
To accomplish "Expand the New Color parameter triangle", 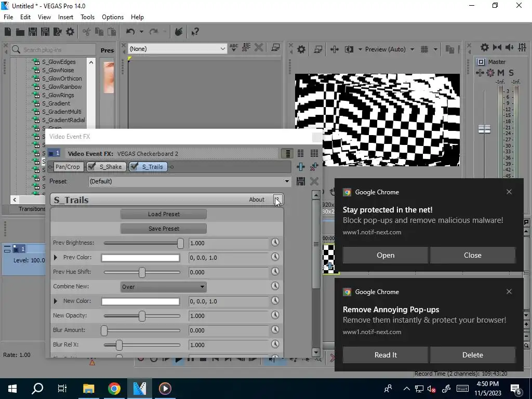I will click(56, 301).
